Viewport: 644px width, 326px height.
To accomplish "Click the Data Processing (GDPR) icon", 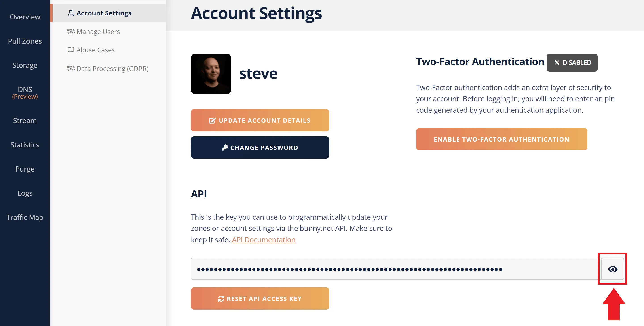I will point(70,68).
